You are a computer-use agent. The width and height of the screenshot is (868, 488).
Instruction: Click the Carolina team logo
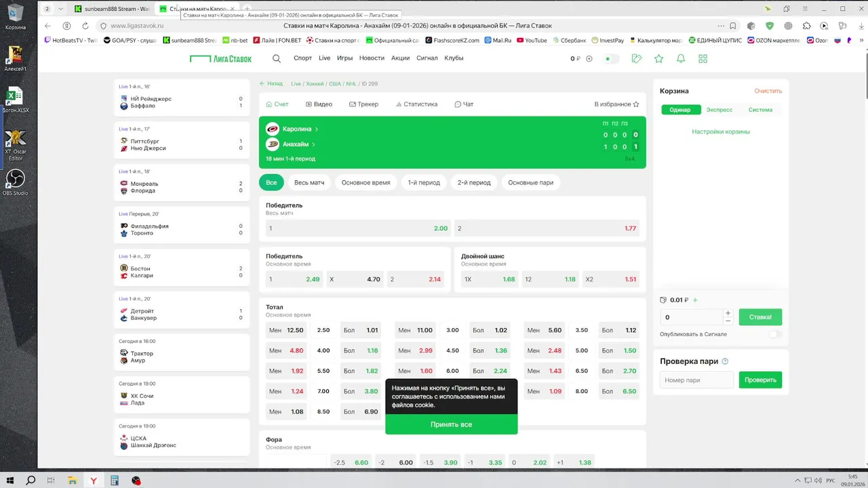[x=272, y=129]
